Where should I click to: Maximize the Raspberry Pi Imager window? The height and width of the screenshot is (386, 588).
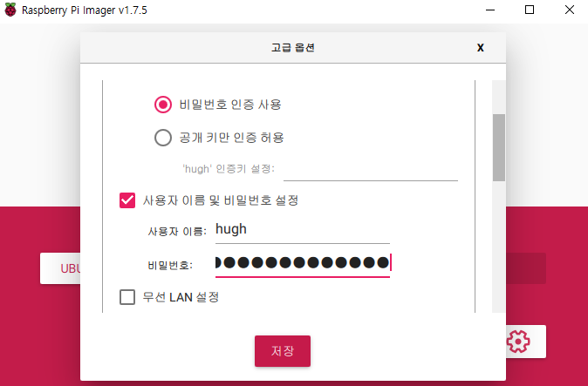pos(530,10)
